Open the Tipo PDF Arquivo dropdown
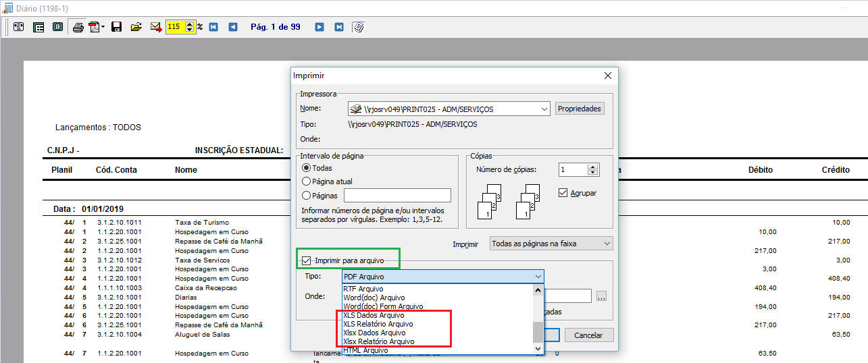868x363 pixels. [442, 276]
